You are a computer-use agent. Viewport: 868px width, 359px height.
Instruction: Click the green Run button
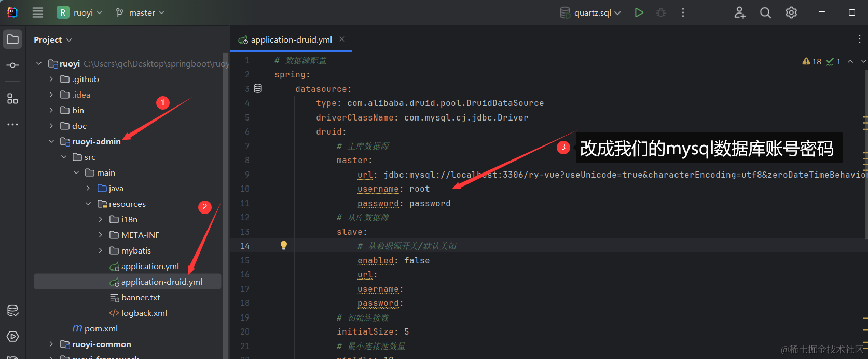click(639, 12)
